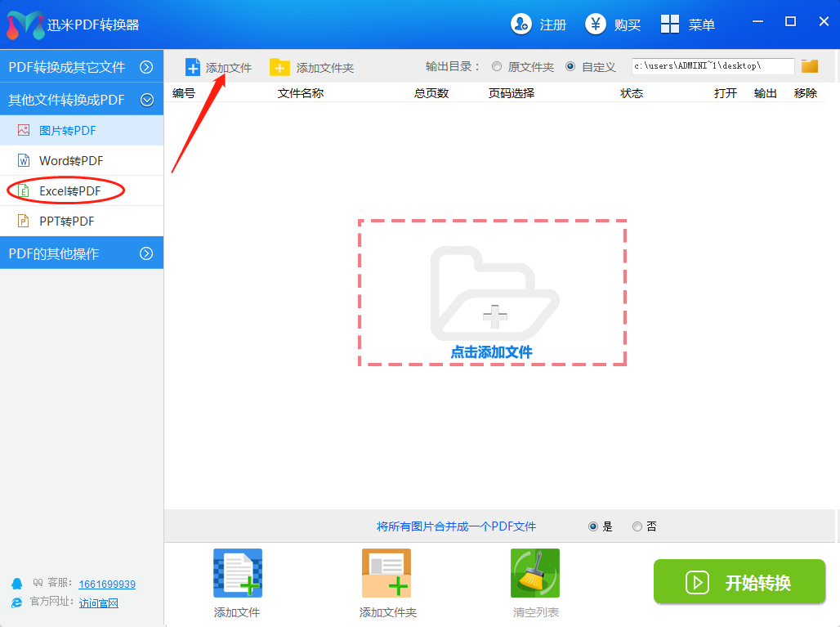Image resolution: width=840 pixels, height=627 pixels.
Task: Select Word转PDF in the sidebar
Action: (71, 161)
